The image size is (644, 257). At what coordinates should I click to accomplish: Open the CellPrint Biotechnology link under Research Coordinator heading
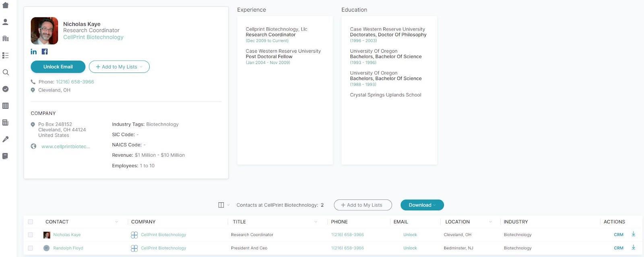tap(93, 37)
